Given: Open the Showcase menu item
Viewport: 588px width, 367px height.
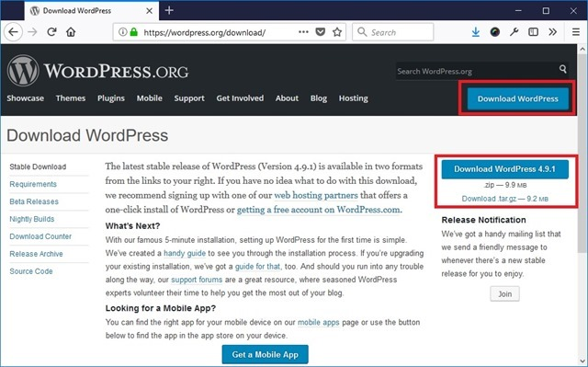Looking at the screenshot, I should coord(25,98).
